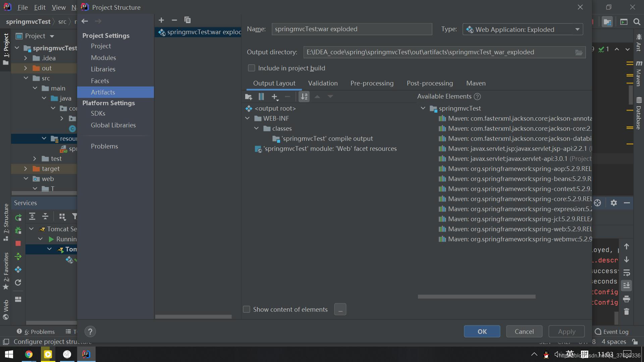Click the Name input field

pyautogui.click(x=351, y=29)
